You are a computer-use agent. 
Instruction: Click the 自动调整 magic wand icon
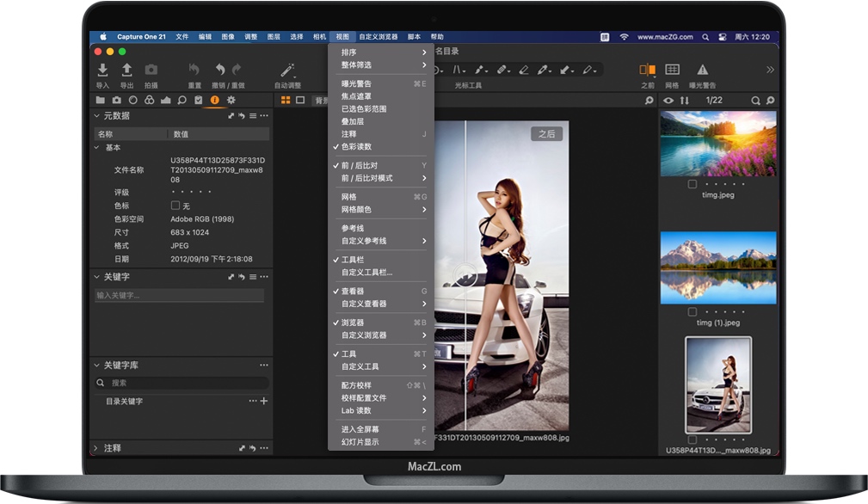tap(287, 71)
